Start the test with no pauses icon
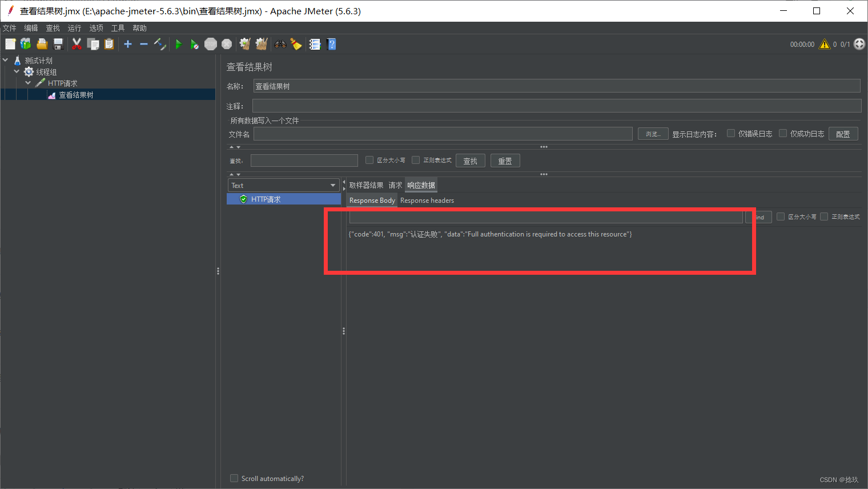 click(194, 44)
